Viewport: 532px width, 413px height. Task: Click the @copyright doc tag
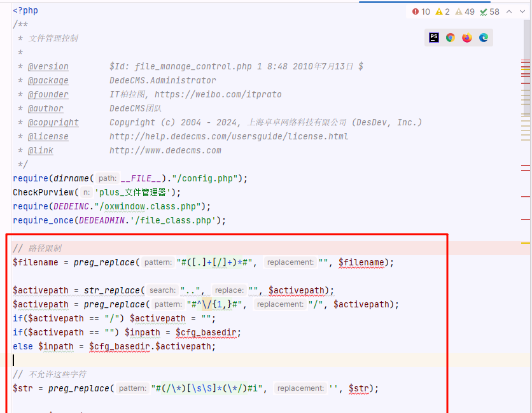tap(53, 123)
